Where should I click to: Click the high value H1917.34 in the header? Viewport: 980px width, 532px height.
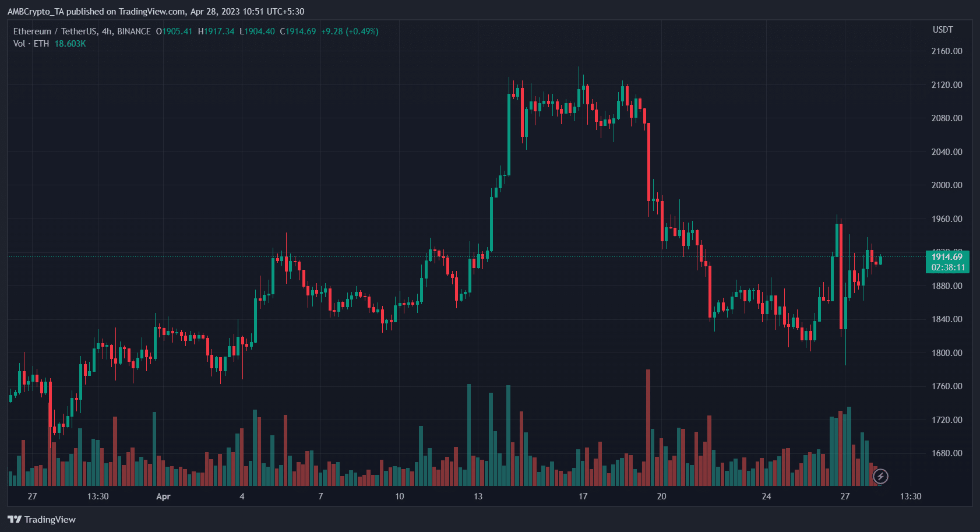(216, 31)
